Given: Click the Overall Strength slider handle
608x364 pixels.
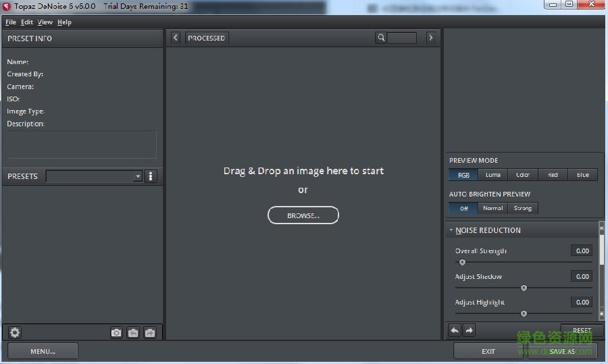Looking at the screenshot, I should tap(462, 263).
